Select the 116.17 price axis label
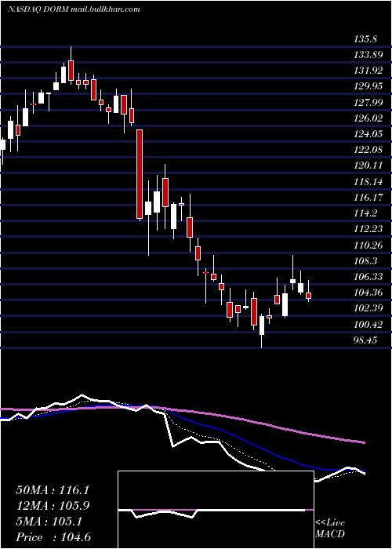This screenshot has width=392, height=549. coord(368,198)
